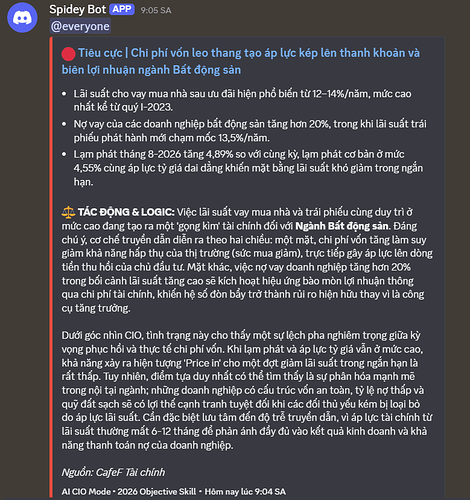Click the red accent bar of the embed
Viewport: 470px width, 500px height.
pos(51,267)
